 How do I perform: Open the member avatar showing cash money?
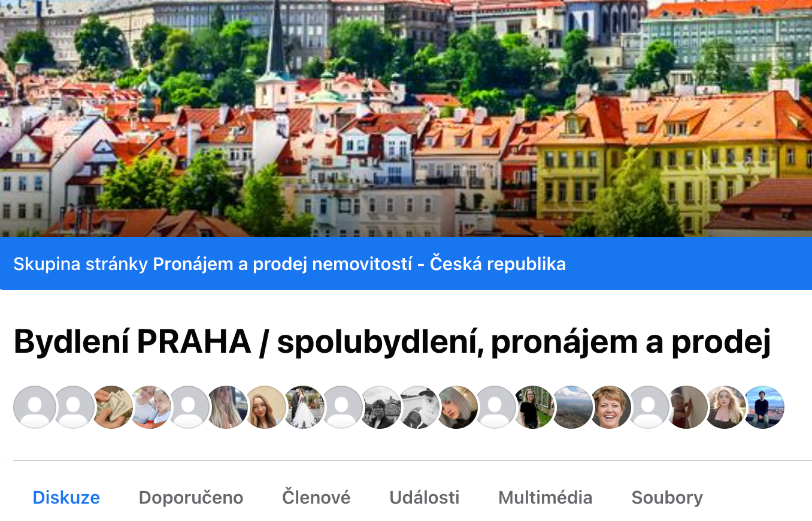[x=112, y=407]
